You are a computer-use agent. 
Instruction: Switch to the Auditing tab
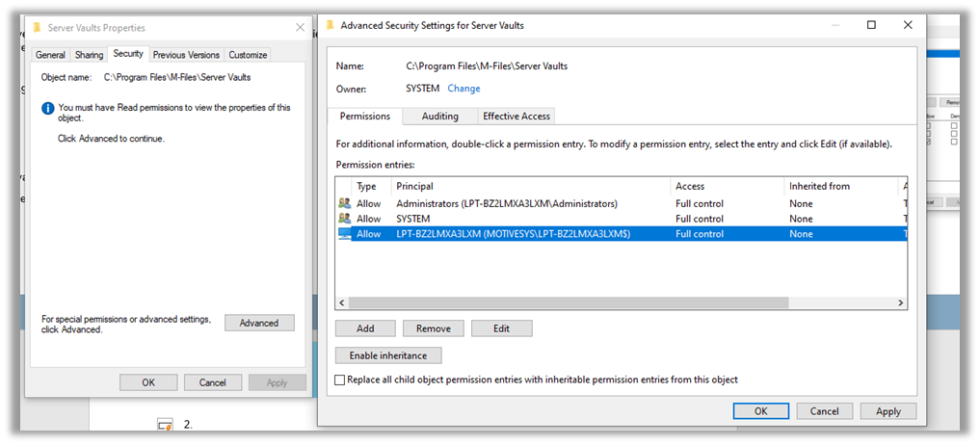point(440,117)
